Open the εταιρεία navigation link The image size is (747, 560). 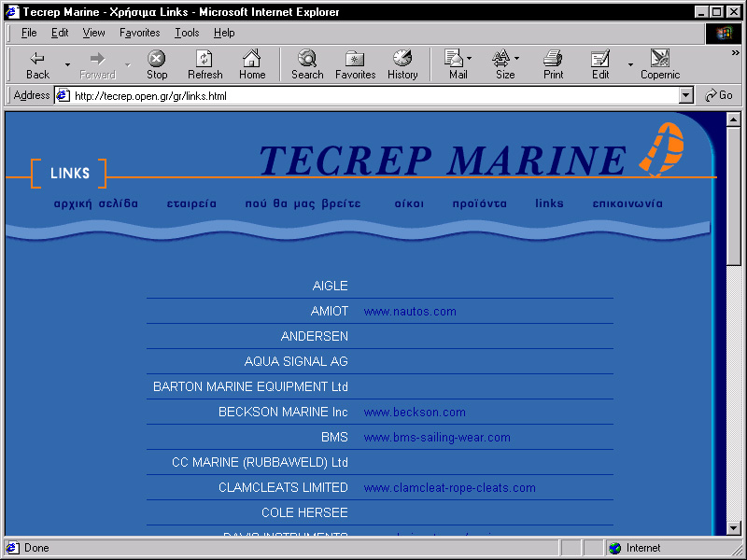pyautogui.click(x=191, y=203)
